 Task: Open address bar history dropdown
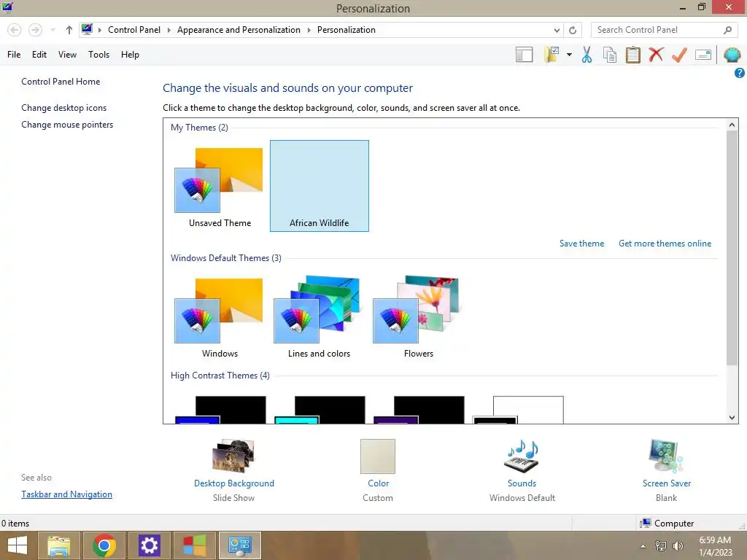(x=557, y=30)
